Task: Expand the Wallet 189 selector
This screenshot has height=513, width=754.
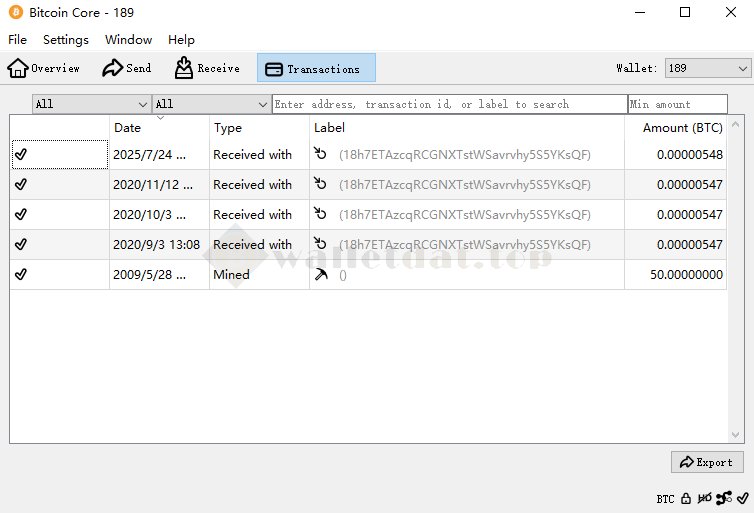Action: [x=707, y=68]
